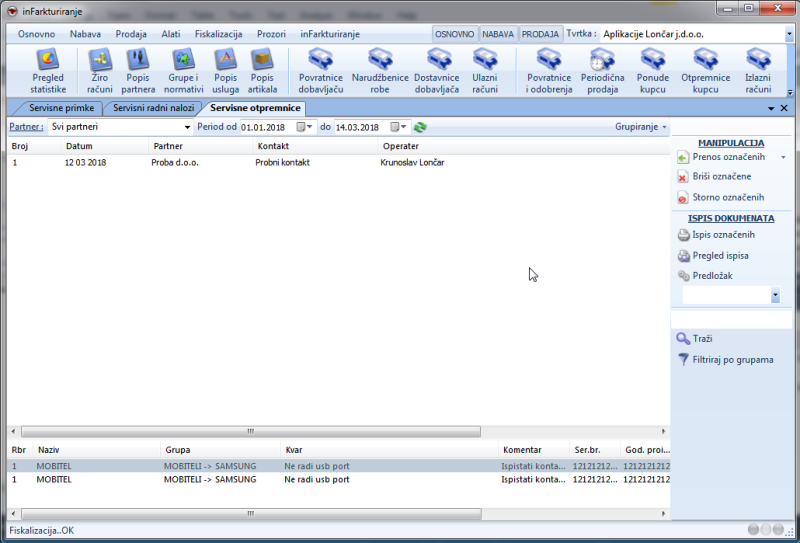
Task: Switch to Servisne primke tab
Action: (61, 108)
